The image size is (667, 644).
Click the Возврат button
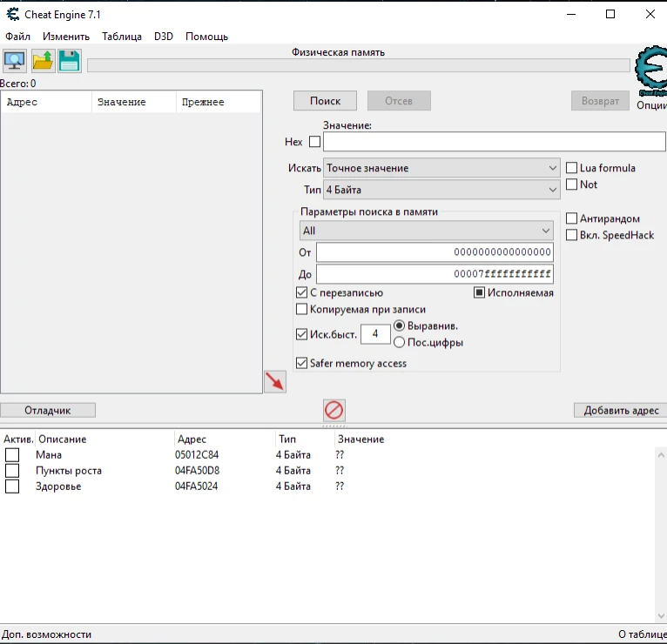[600, 101]
